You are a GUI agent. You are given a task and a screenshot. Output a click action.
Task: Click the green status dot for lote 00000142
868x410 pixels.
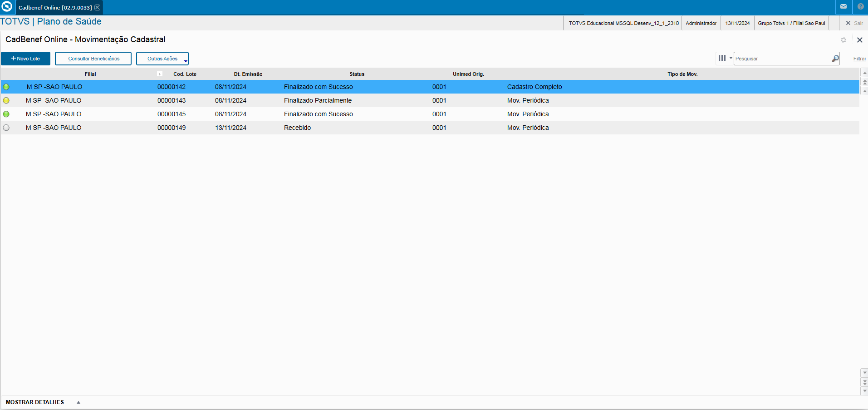coord(6,87)
